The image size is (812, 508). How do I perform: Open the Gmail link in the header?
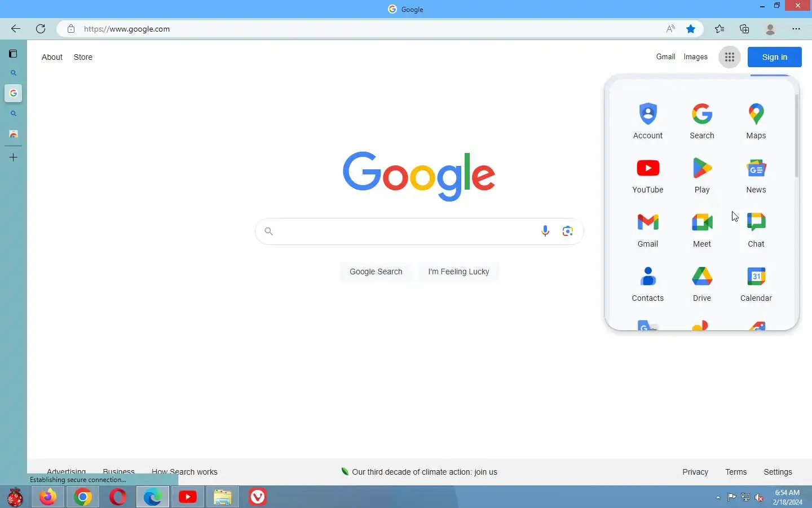[665, 57]
